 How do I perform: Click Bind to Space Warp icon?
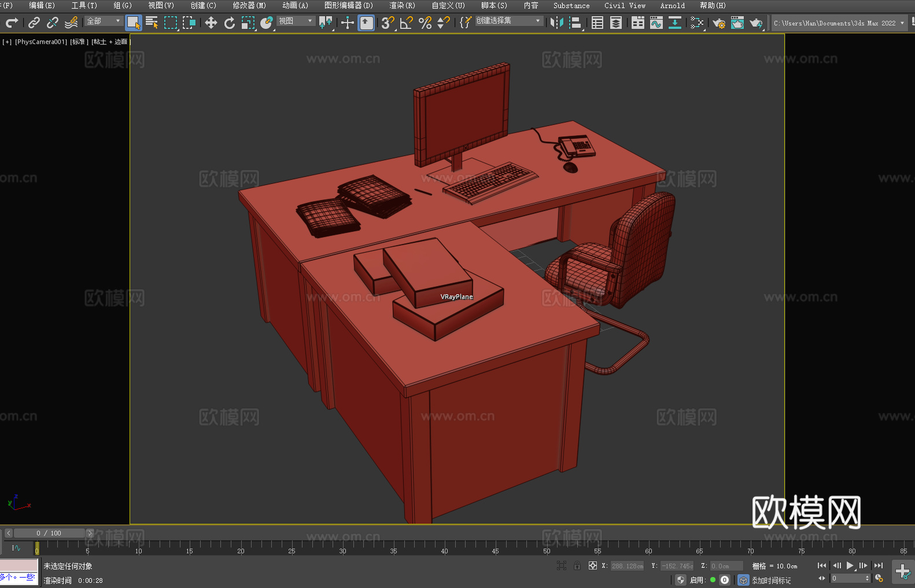click(x=71, y=23)
